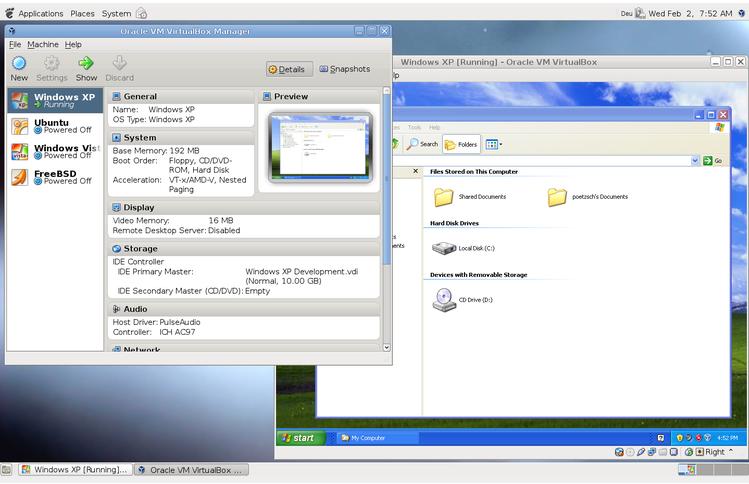Close the left task pane with X

click(416, 171)
